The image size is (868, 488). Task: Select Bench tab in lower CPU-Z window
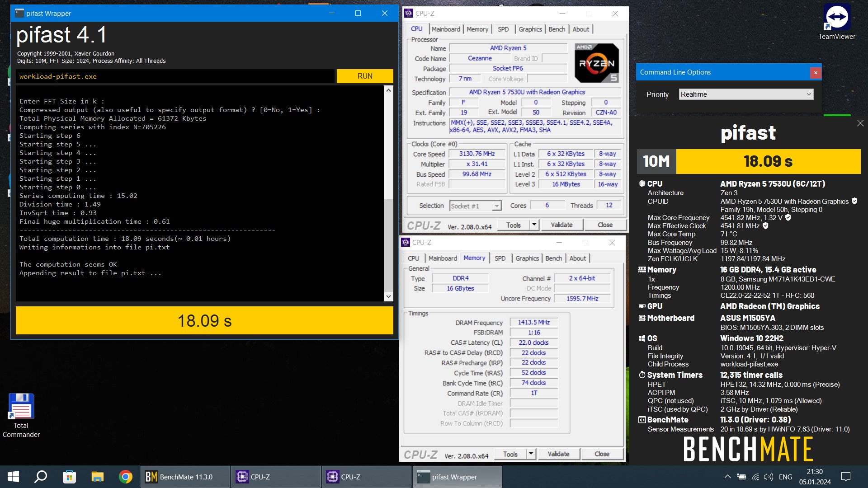[554, 258]
